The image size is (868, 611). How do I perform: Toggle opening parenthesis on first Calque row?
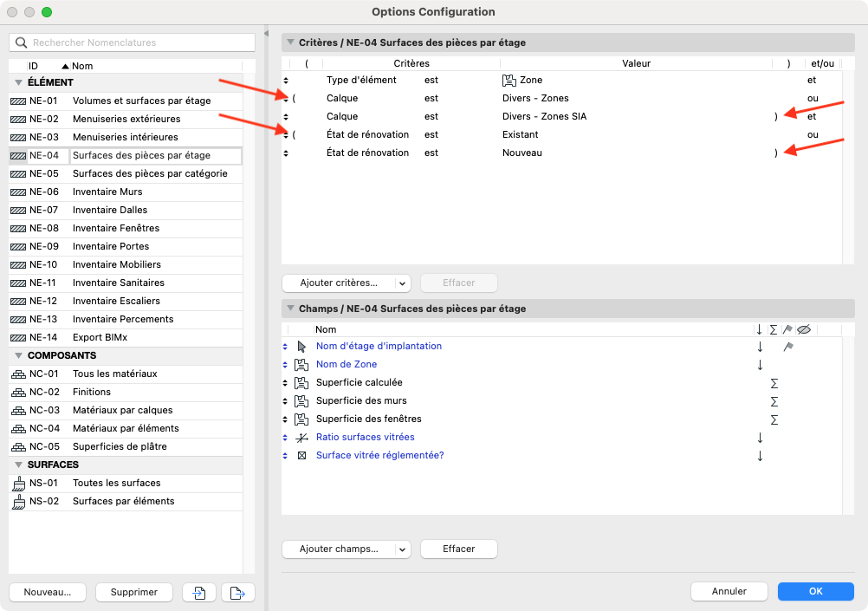pyautogui.click(x=294, y=99)
